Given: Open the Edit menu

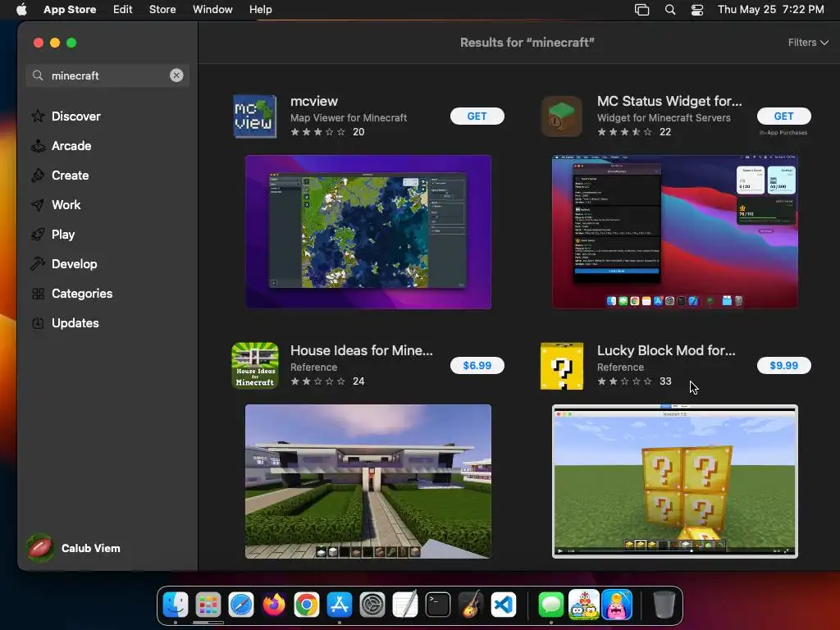Looking at the screenshot, I should tap(123, 9).
